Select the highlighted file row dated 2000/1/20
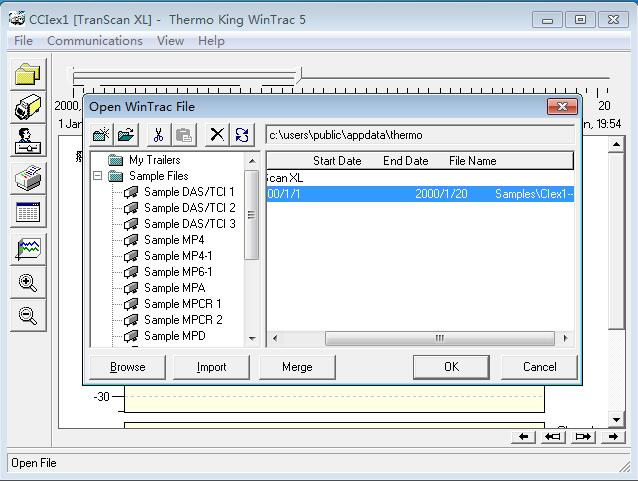This screenshot has width=638, height=481. [x=420, y=194]
